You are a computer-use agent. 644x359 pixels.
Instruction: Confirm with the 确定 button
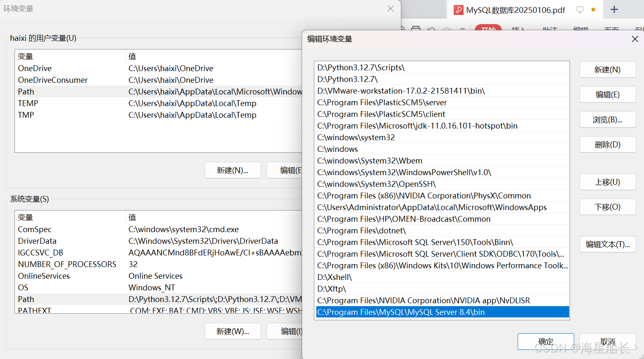coord(545,342)
